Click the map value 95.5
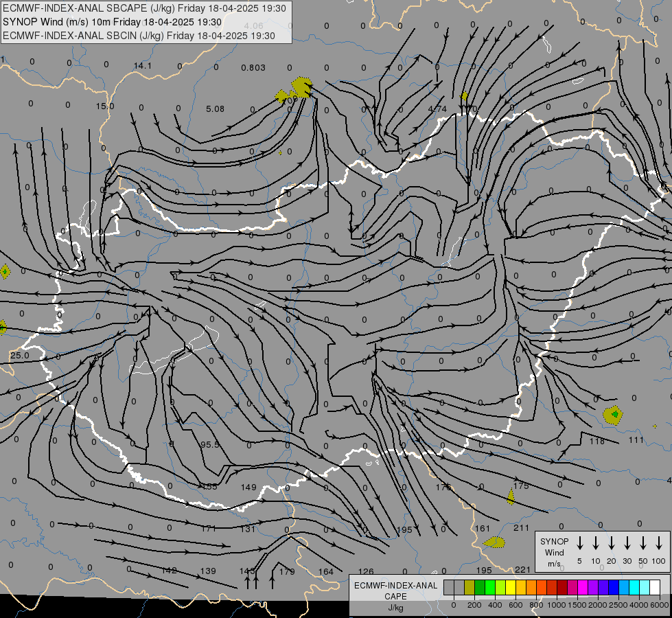The height and width of the screenshot is (618, 672). (210, 445)
